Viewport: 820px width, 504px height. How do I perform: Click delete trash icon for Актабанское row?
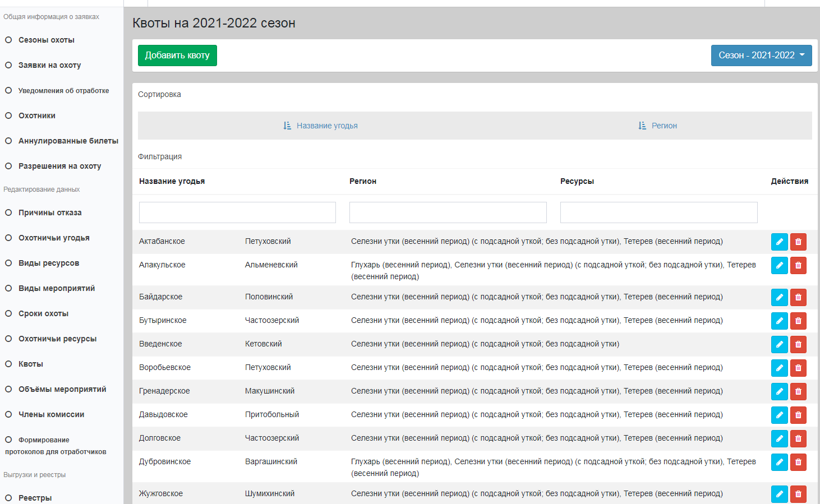[798, 242]
